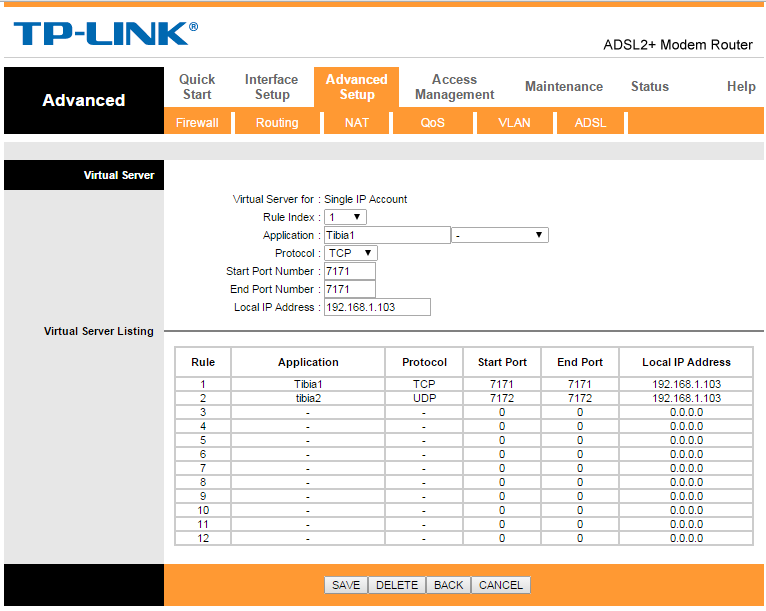This screenshot has height=611, width=766.
Task: Open the Quick Start tab
Action: coord(197,87)
